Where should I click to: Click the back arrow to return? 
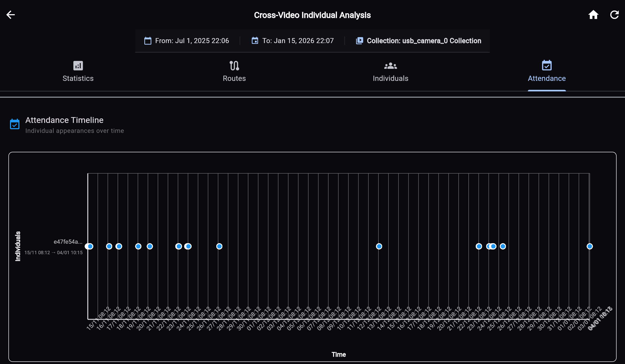[x=11, y=15]
